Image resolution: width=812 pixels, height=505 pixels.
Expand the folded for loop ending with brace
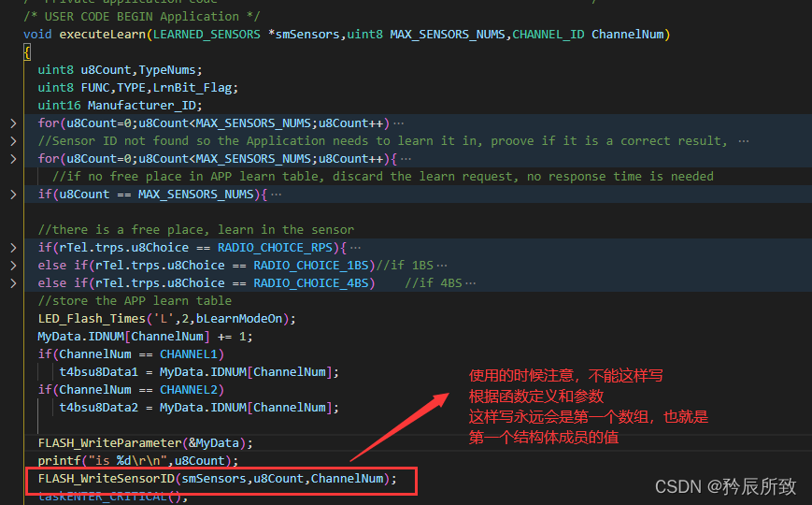(x=13, y=159)
